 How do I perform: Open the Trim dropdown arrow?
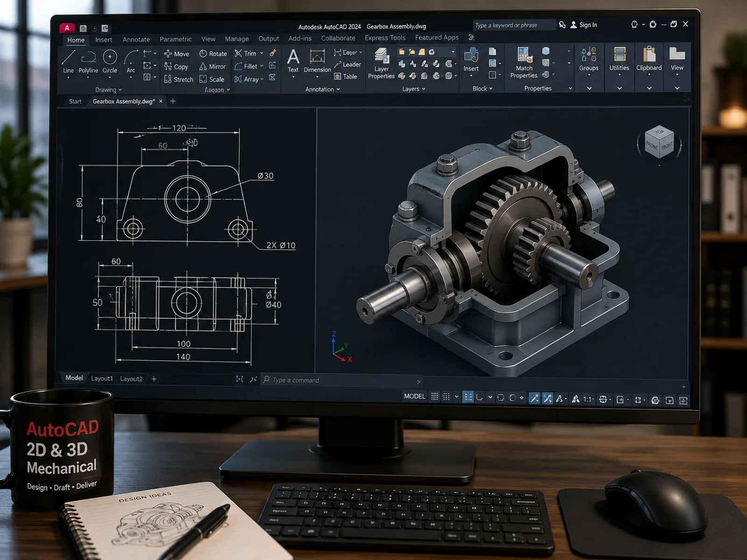coord(261,53)
